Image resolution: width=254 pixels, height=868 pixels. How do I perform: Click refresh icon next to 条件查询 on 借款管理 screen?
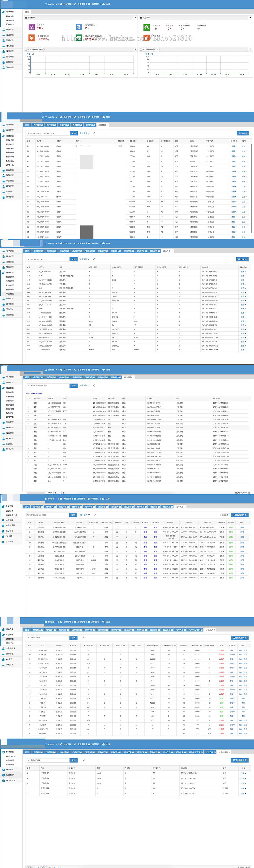point(94,133)
